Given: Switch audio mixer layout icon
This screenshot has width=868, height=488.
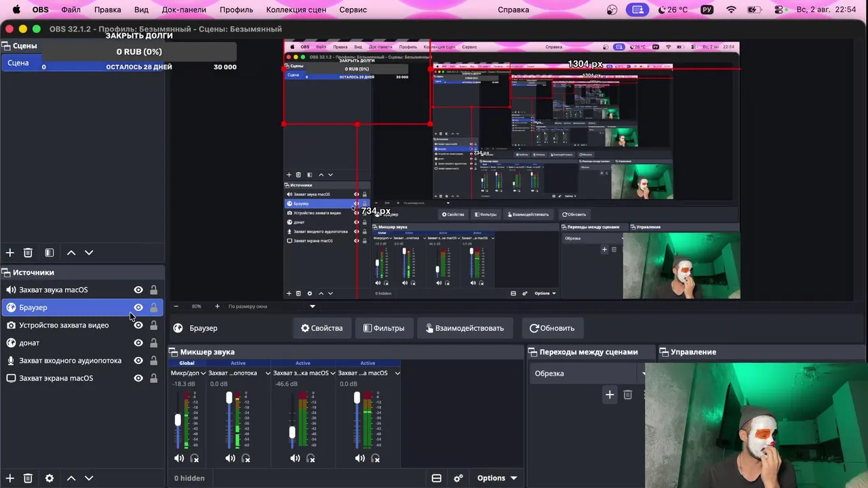Looking at the screenshot, I should pos(437,478).
